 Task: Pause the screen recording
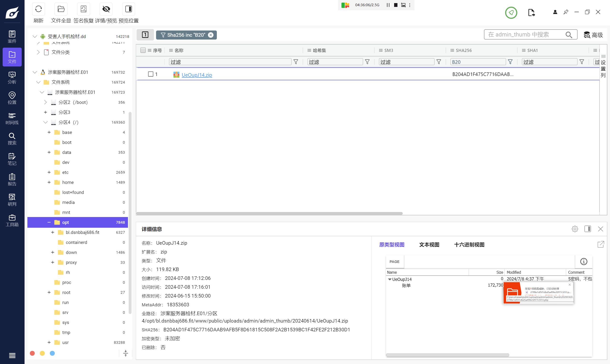pyautogui.click(x=388, y=5)
